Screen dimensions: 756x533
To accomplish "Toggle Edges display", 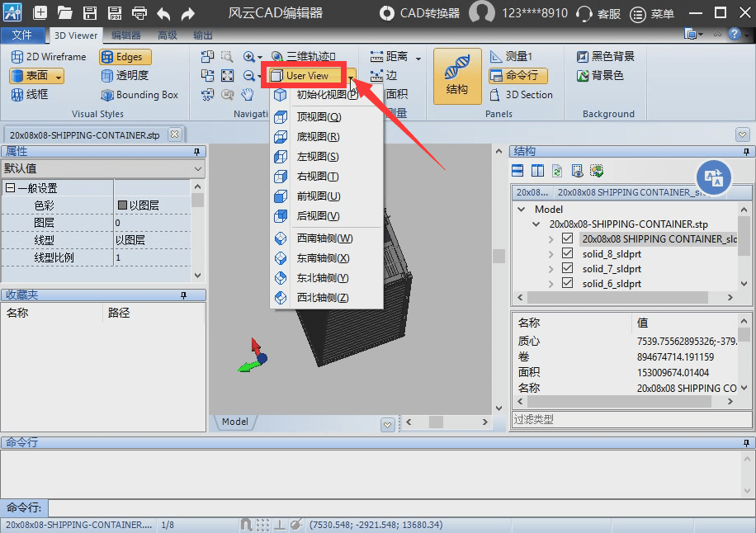I will click(125, 57).
